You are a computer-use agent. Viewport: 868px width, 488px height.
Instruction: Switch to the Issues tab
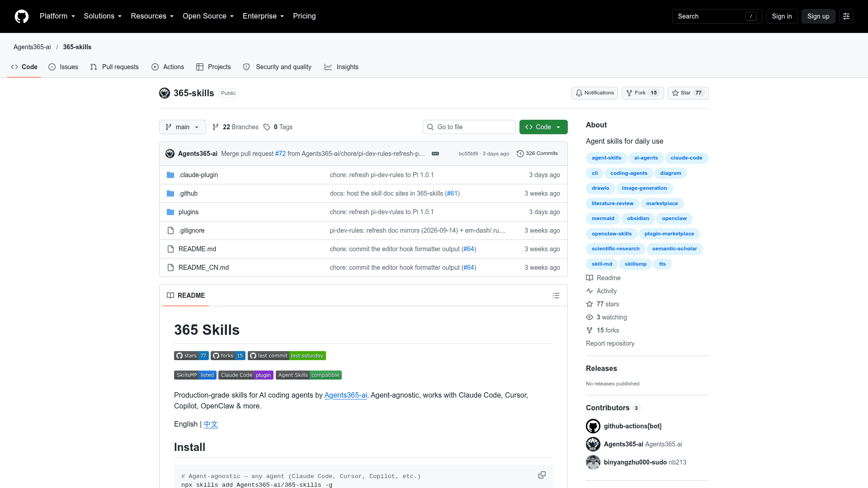click(x=63, y=67)
